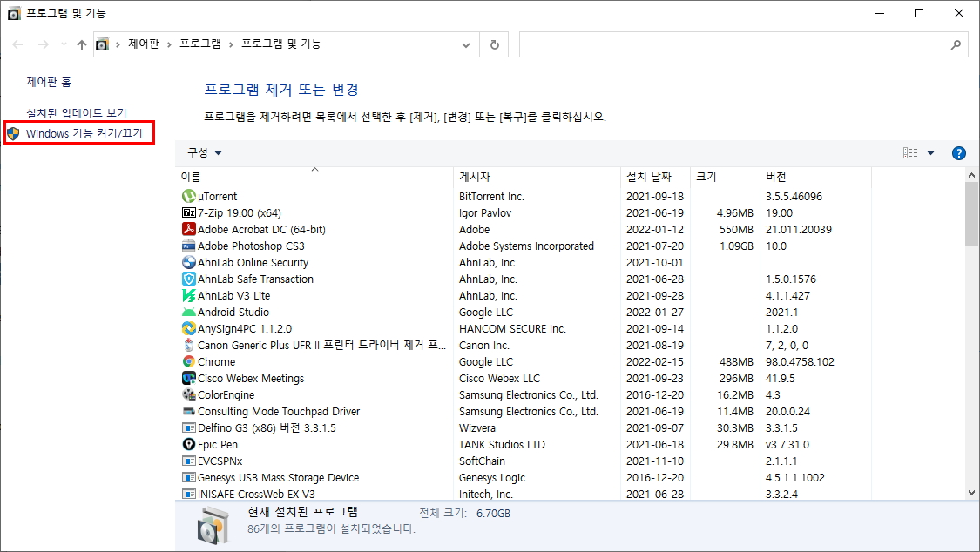This screenshot has height=552, width=980.
Task: Click the Genesys Logic publisher text
Action: pos(492,478)
